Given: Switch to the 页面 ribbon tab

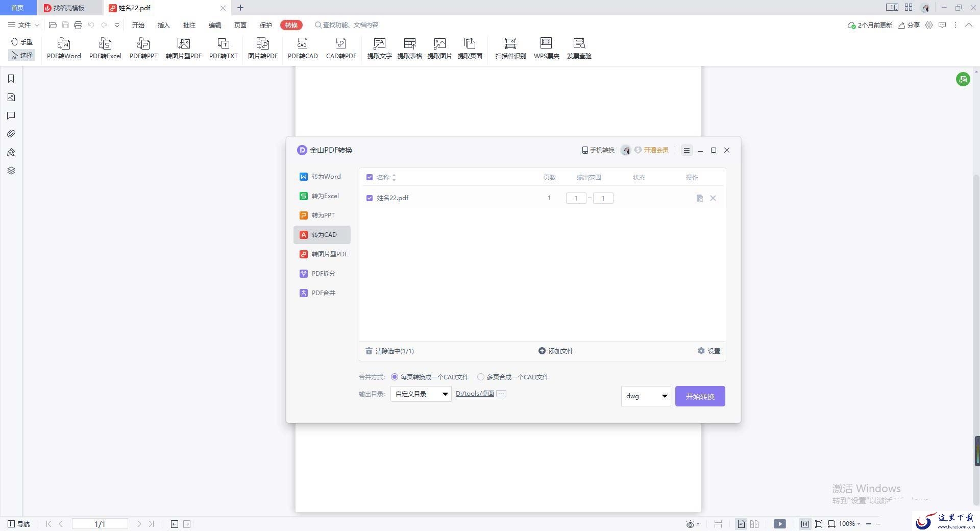Looking at the screenshot, I should click(x=240, y=25).
